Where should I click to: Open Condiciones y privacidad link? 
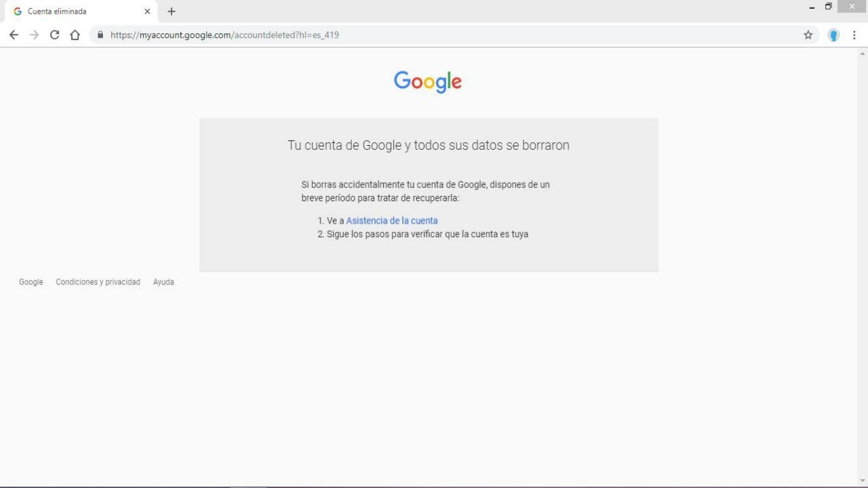coord(98,282)
